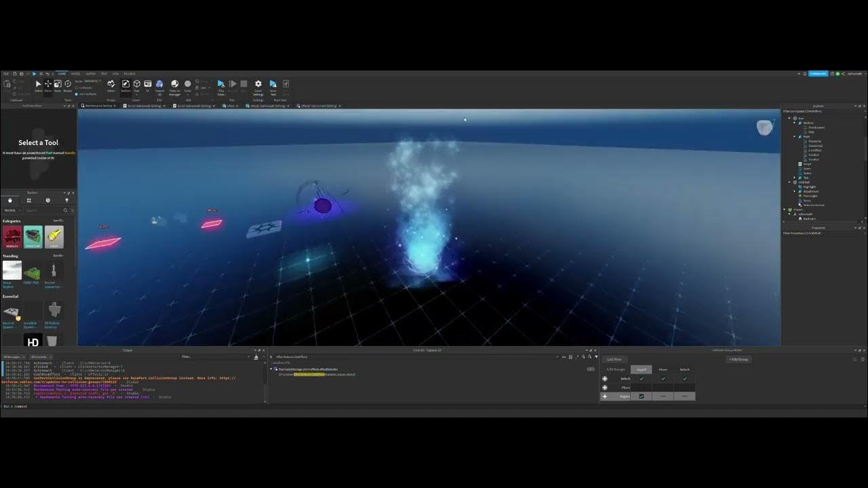This screenshot has width=868, height=488.
Task: Collapse the Bottom item in Explorer
Action: point(794,123)
